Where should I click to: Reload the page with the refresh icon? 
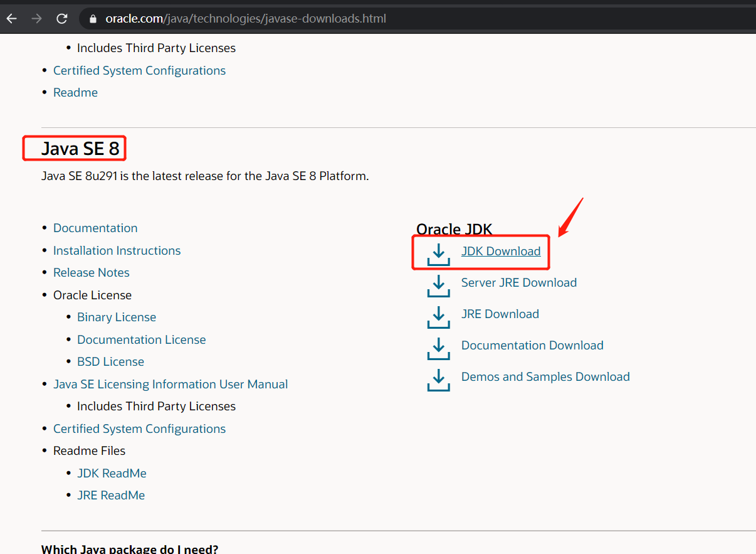pyautogui.click(x=61, y=19)
